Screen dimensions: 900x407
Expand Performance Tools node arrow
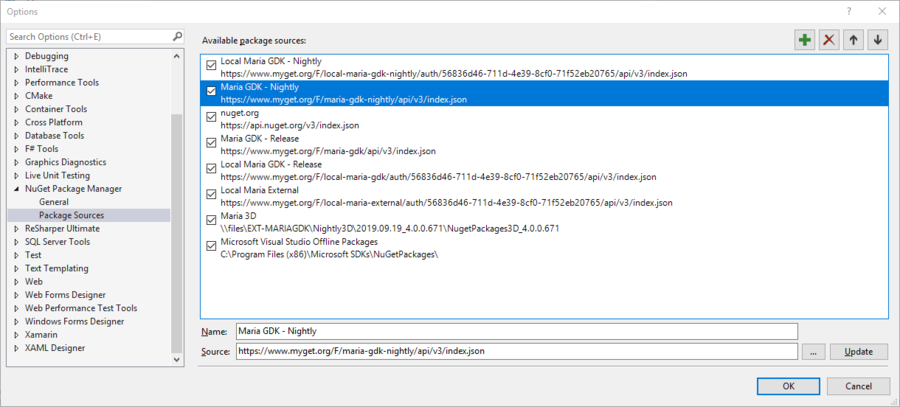point(16,83)
